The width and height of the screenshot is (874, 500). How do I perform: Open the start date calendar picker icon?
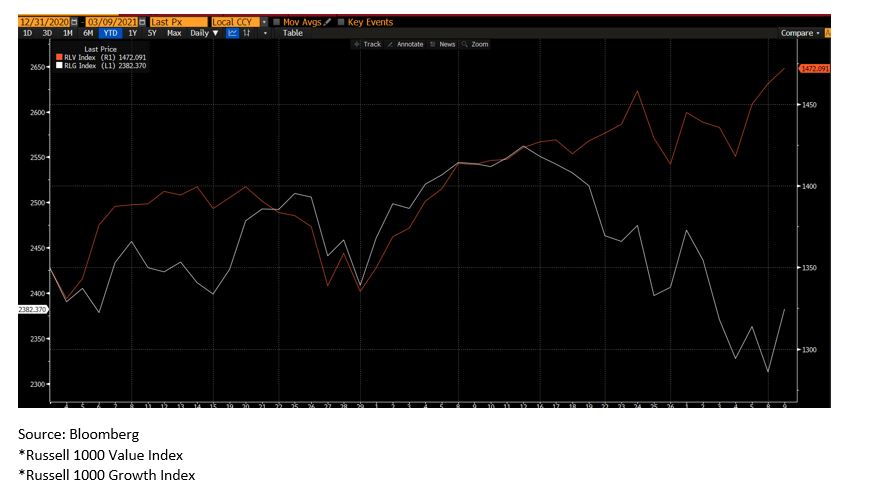pyautogui.click(x=74, y=22)
